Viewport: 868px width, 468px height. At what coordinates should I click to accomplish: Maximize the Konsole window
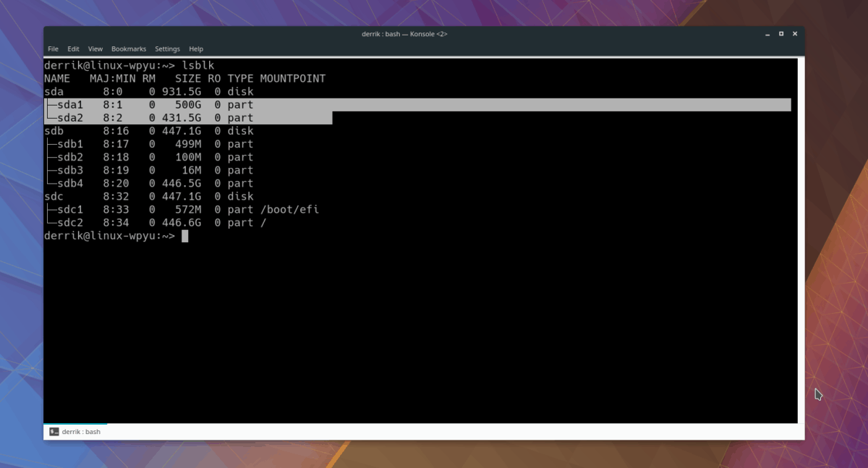pos(781,34)
